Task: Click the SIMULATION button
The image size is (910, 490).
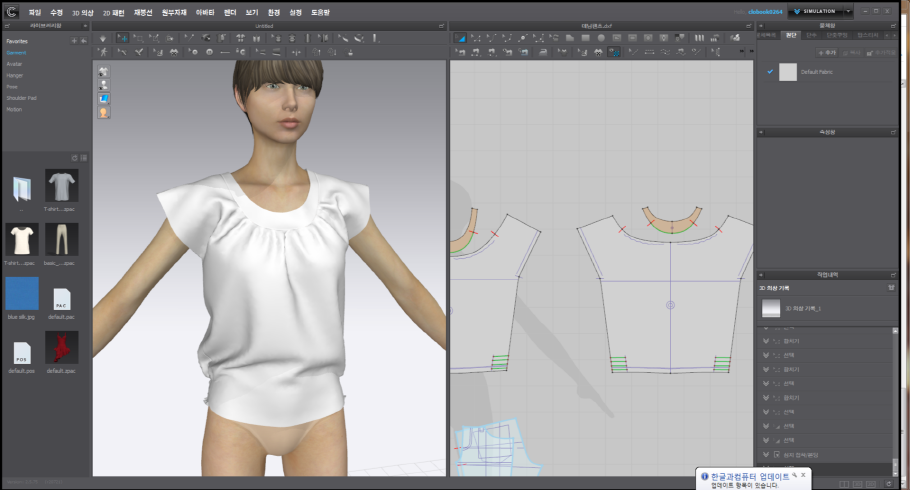Action: coord(815,11)
